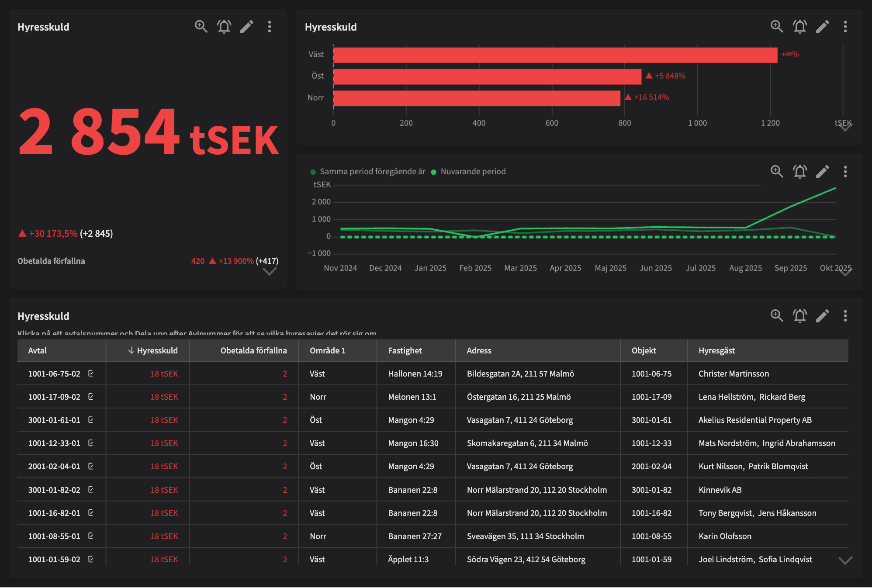872x588 pixels.
Task: Open the alert bell on the line chart widget
Action: click(800, 172)
